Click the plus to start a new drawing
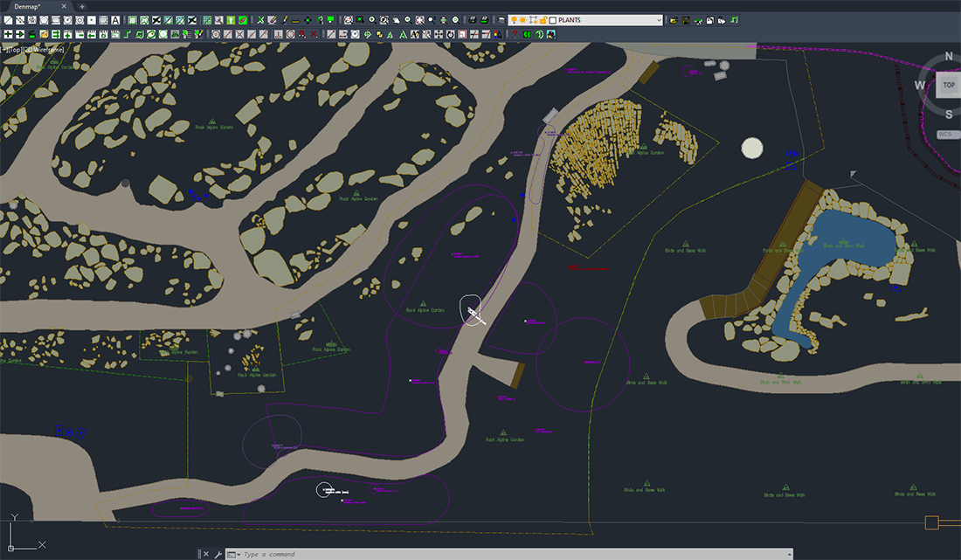This screenshot has width=961, height=560. click(81, 6)
